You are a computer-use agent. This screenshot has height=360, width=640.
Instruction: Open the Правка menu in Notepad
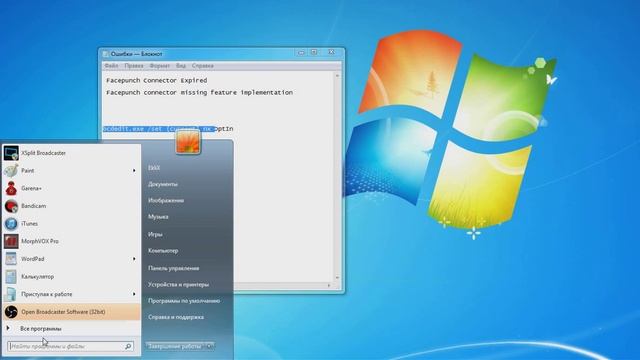[x=134, y=66]
